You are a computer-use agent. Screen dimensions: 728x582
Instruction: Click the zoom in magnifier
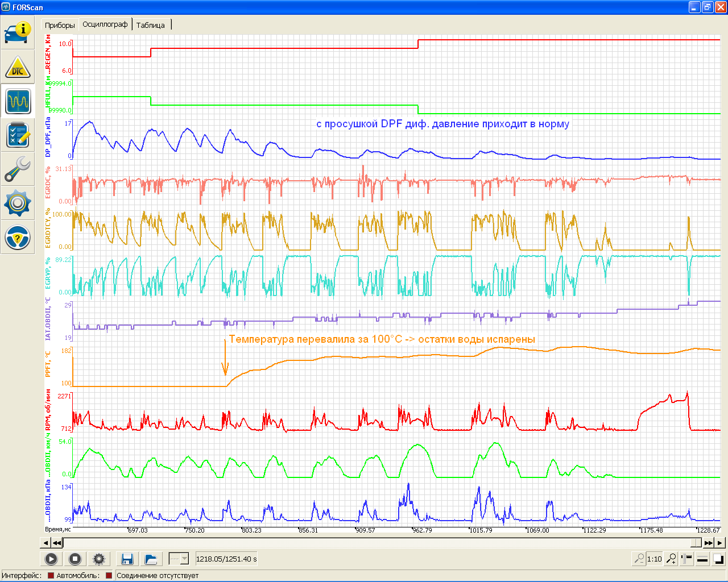click(671, 559)
